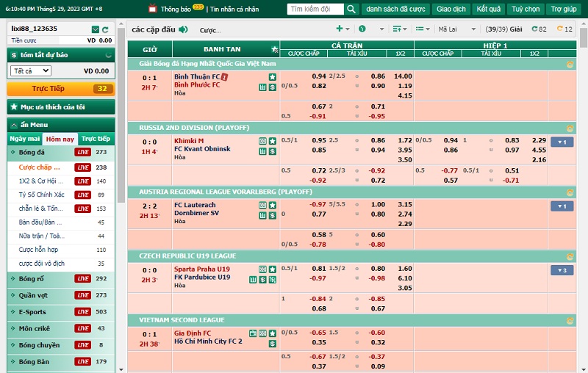This screenshot has height=373, width=588.
Task: Refresh CZECH REPUBLIC U19 LEAGUE header
Action: coord(570,256)
